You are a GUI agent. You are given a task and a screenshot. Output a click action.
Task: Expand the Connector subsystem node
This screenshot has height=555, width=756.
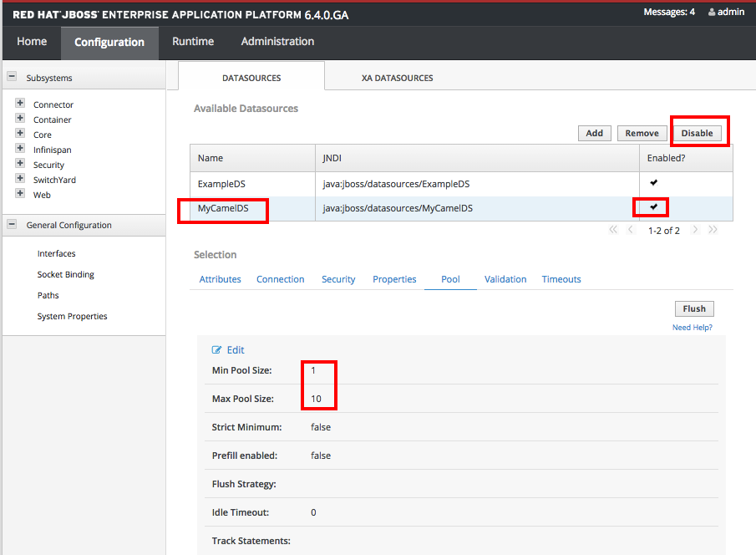20,103
